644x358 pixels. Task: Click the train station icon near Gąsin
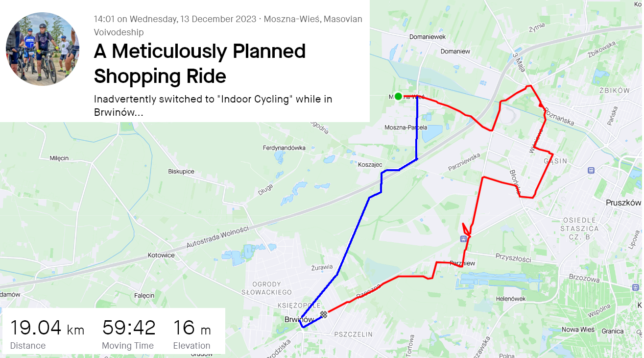click(592, 170)
